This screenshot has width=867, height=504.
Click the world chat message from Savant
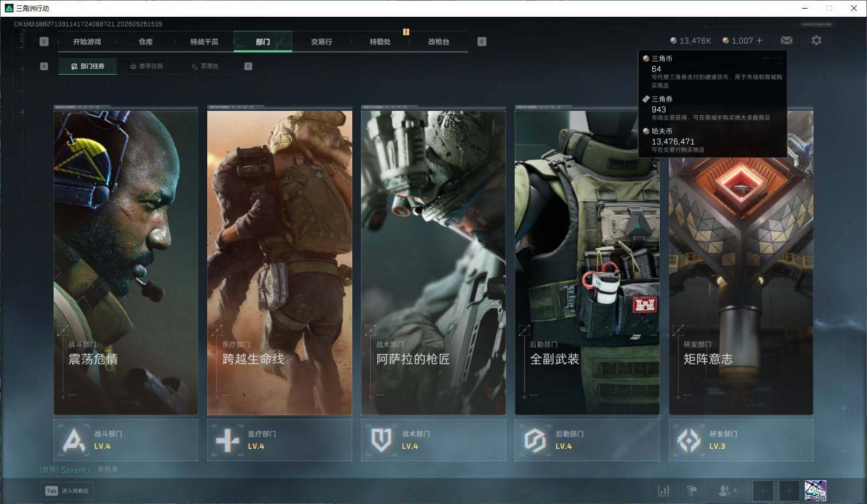pos(79,469)
